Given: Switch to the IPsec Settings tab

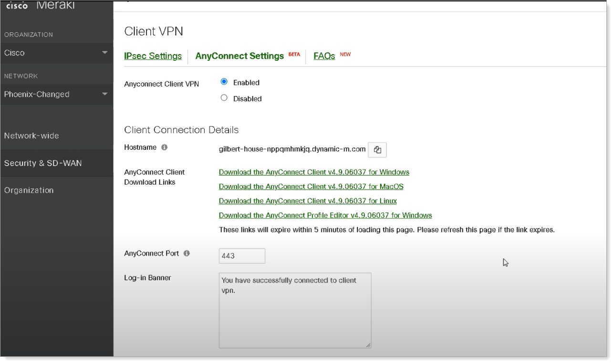Looking at the screenshot, I should [x=153, y=56].
